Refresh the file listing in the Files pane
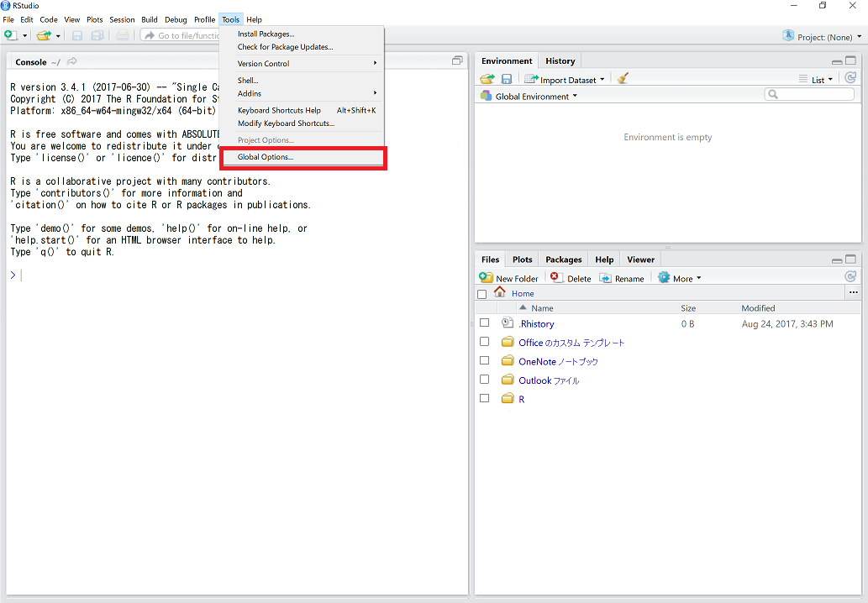The height and width of the screenshot is (603, 868). [850, 276]
